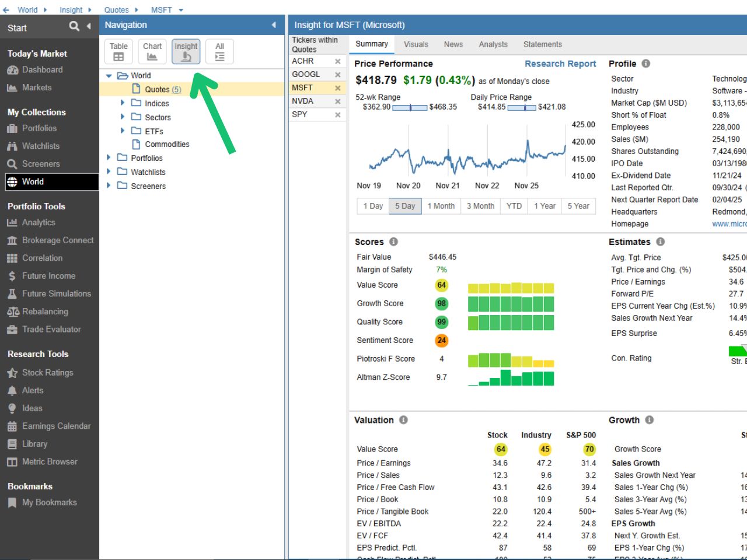Remove NVDA from the ticker list
The height and width of the screenshot is (560, 747).
point(337,101)
